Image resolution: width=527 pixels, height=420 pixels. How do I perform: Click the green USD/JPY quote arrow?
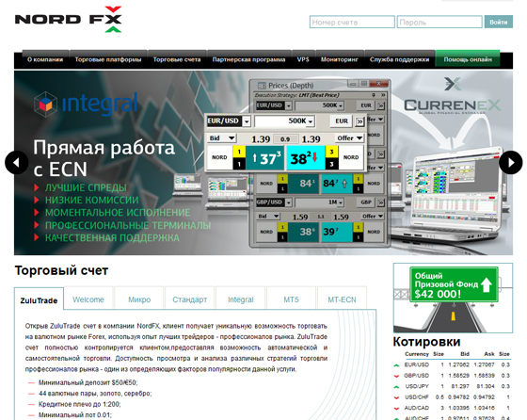pos(396,386)
